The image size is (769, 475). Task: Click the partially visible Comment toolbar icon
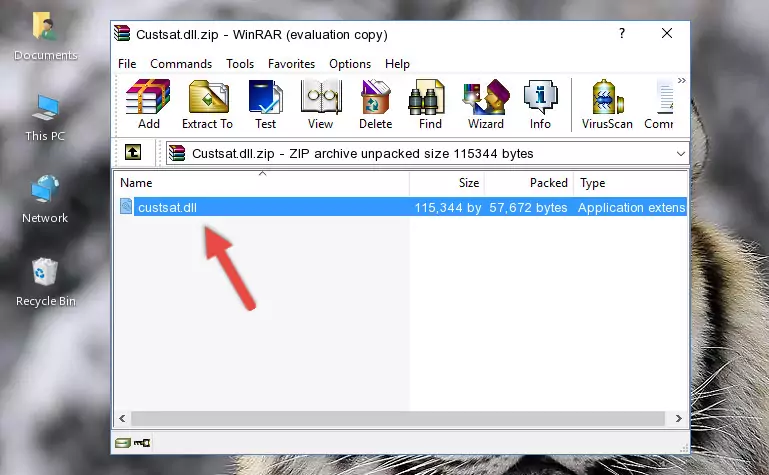pos(659,104)
